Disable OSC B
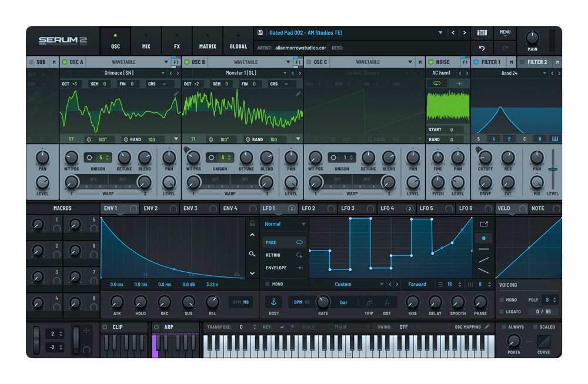Screen dimensions: 588x384 [x=187, y=62]
